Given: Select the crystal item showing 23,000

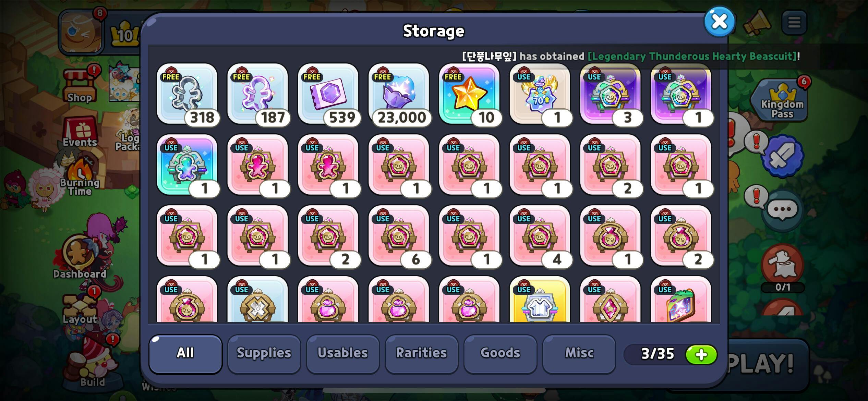Looking at the screenshot, I should pos(399,94).
